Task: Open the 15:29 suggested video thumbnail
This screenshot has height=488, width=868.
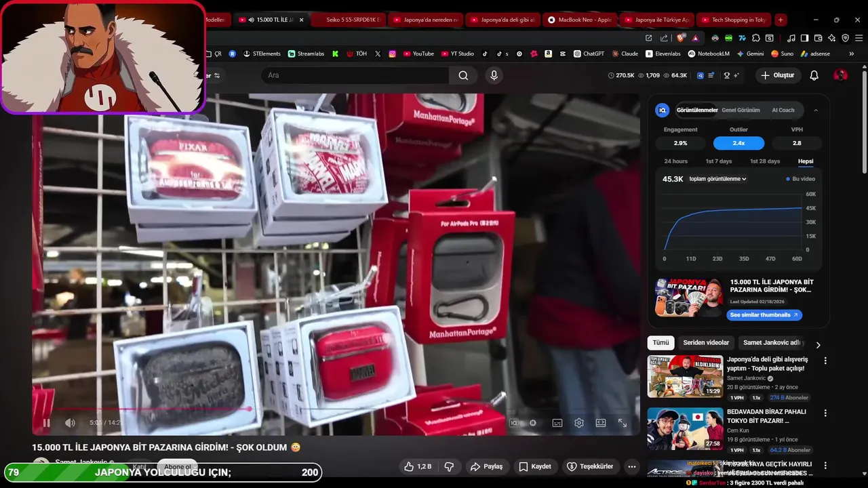Action: (685, 376)
